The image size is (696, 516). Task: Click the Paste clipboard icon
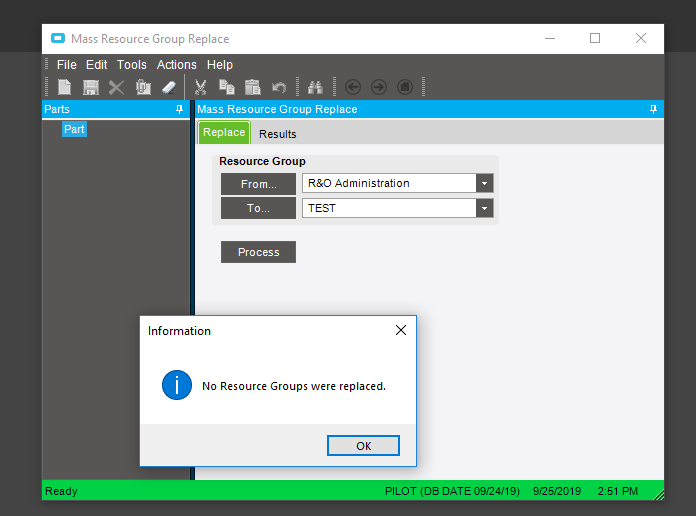[x=253, y=87]
